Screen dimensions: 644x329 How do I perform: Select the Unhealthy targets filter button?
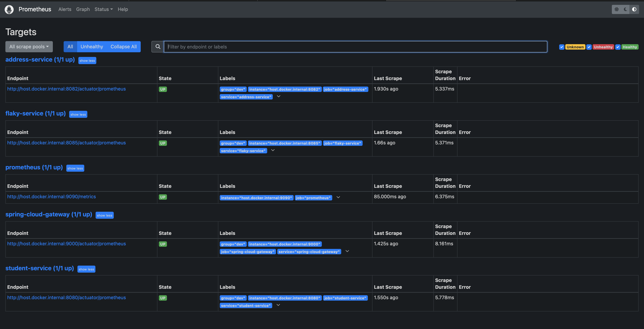click(x=92, y=47)
